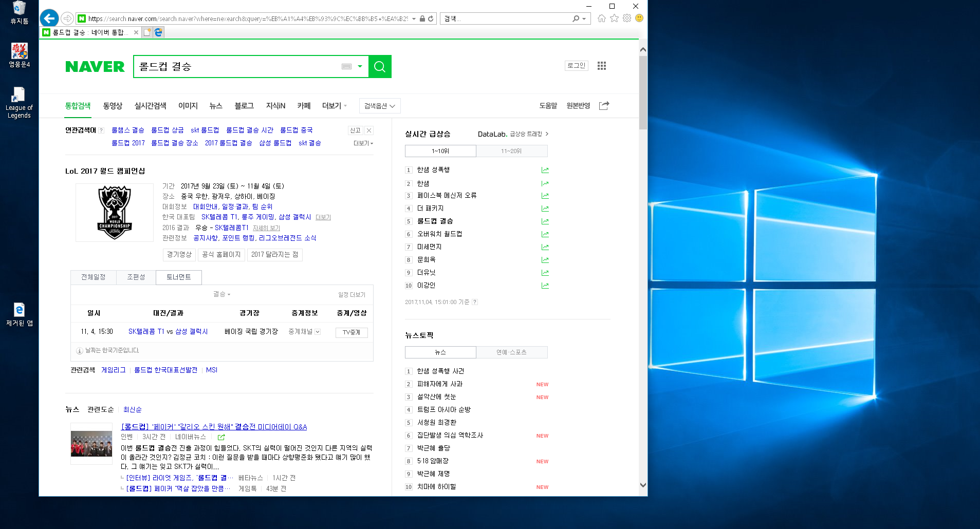Expand the Naver search autocomplete arrow
This screenshot has height=529, width=980.
coord(360,66)
